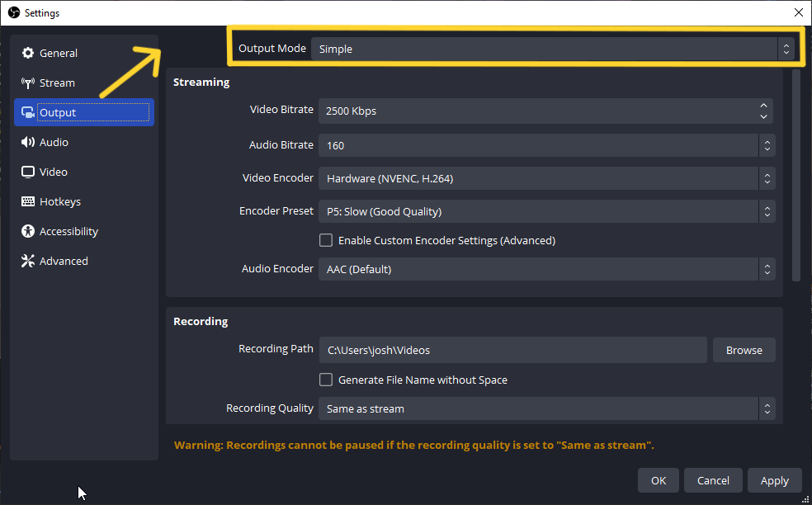The width and height of the screenshot is (812, 505).
Task: Open the Hotkeys settings page
Action: tap(84, 201)
